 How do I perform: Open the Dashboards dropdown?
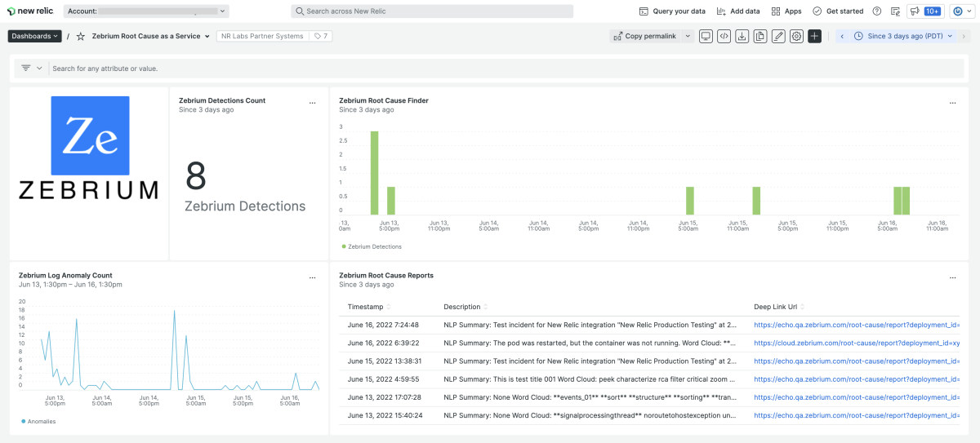click(x=35, y=36)
